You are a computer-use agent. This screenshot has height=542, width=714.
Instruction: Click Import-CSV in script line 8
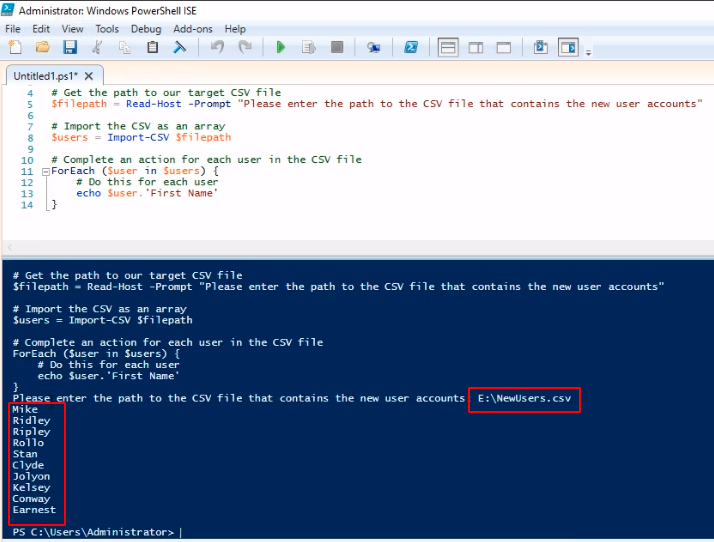pos(138,138)
